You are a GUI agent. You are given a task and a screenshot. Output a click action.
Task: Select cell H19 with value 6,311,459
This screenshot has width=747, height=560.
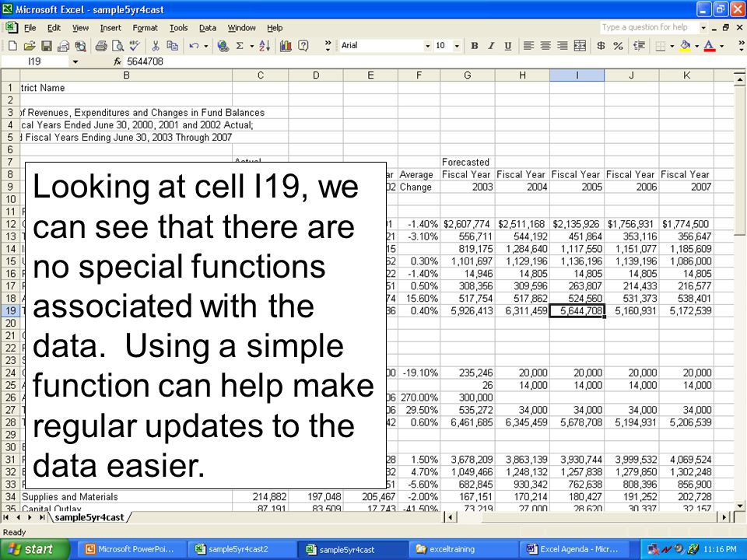coord(523,311)
